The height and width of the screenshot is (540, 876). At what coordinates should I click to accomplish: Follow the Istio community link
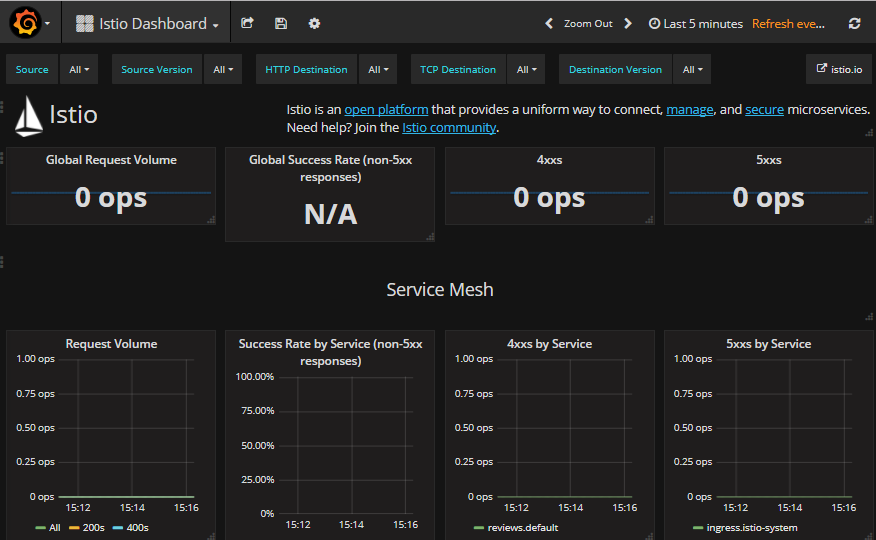pos(448,127)
